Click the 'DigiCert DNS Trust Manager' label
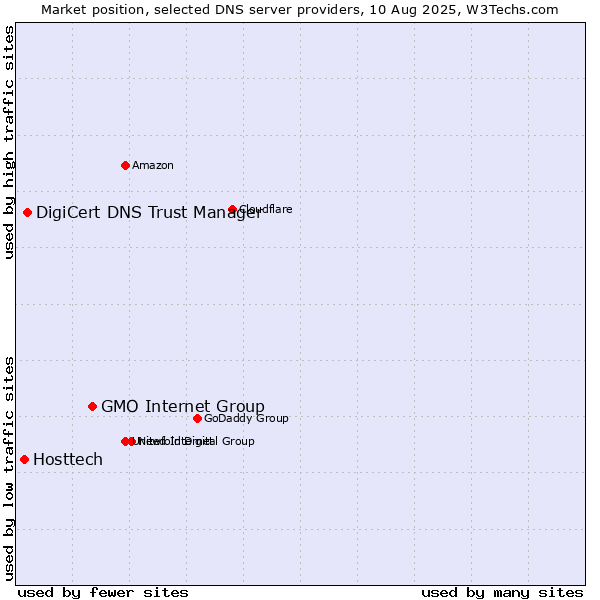600x600 pixels. click(149, 213)
